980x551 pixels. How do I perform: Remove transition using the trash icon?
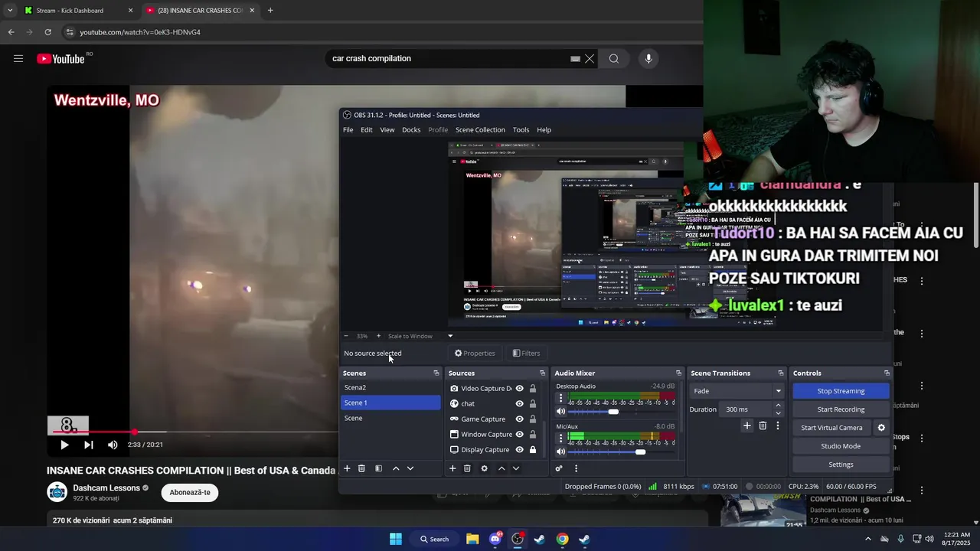click(x=763, y=425)
